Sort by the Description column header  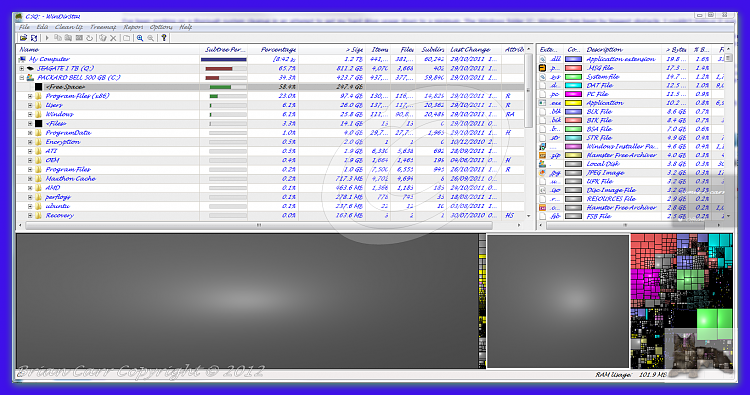[623, 50]
